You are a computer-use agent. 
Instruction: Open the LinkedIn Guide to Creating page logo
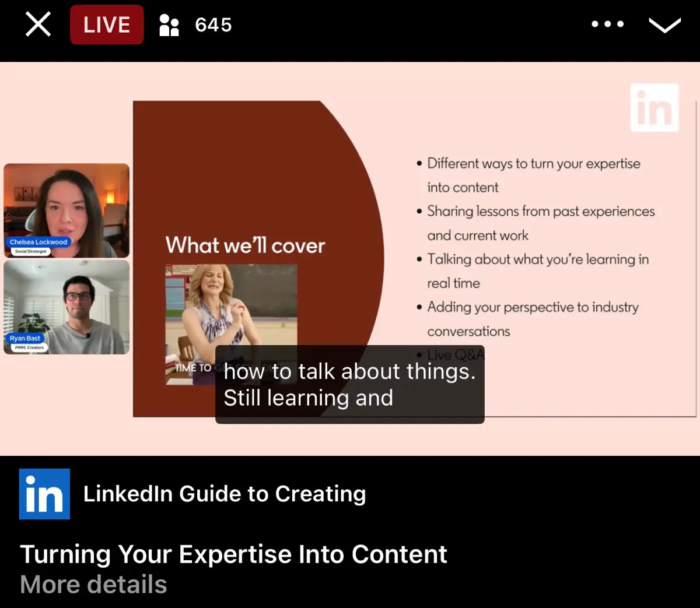(x=44, y=494)
